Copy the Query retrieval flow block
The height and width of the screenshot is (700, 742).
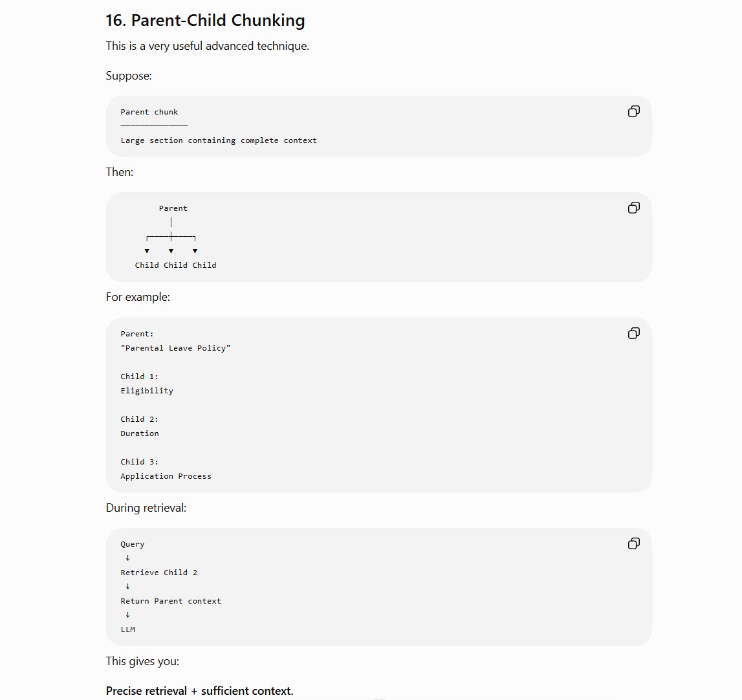[x=633, y=543]
